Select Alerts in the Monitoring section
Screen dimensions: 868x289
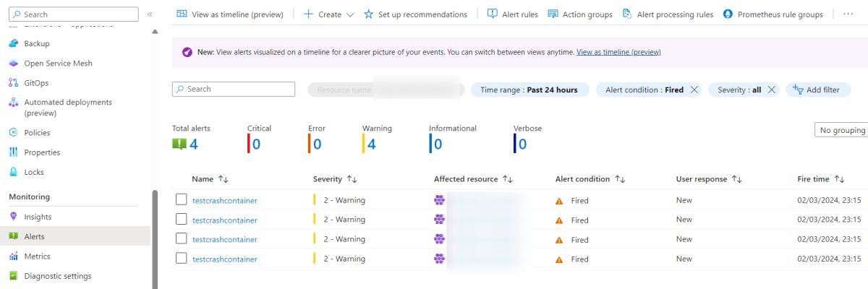coord(34,236)
